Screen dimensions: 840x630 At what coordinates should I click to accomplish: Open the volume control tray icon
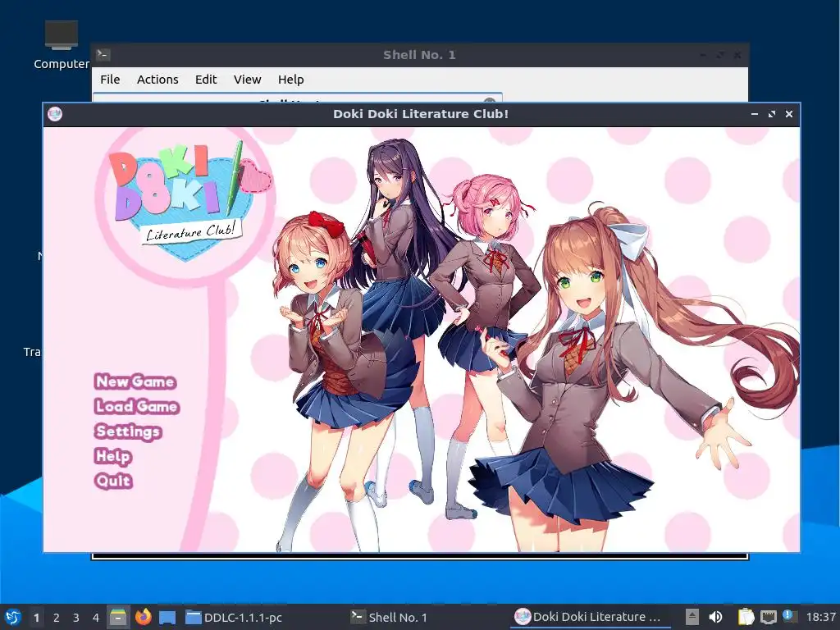click(x=715, y=617)
